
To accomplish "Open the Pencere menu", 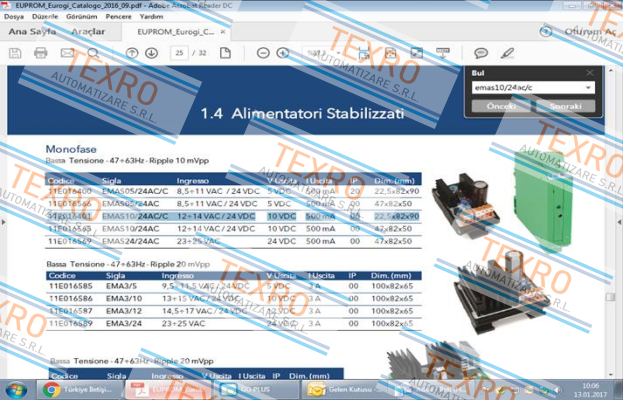I will point(118,17).
